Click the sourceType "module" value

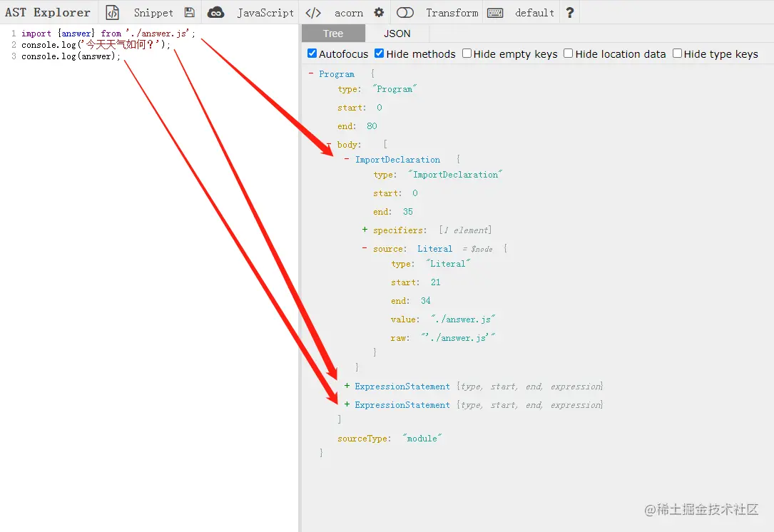point(422,439)
